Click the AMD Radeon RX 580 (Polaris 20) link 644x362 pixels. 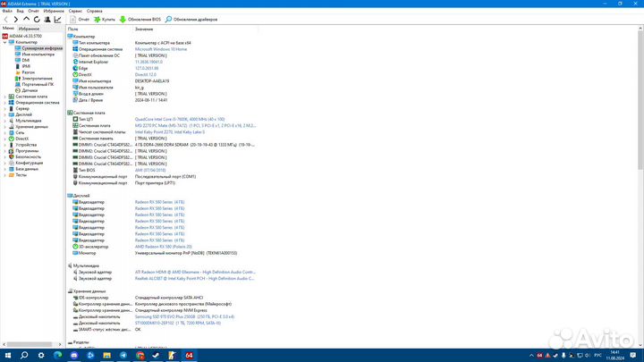click(x=164, y=247)
